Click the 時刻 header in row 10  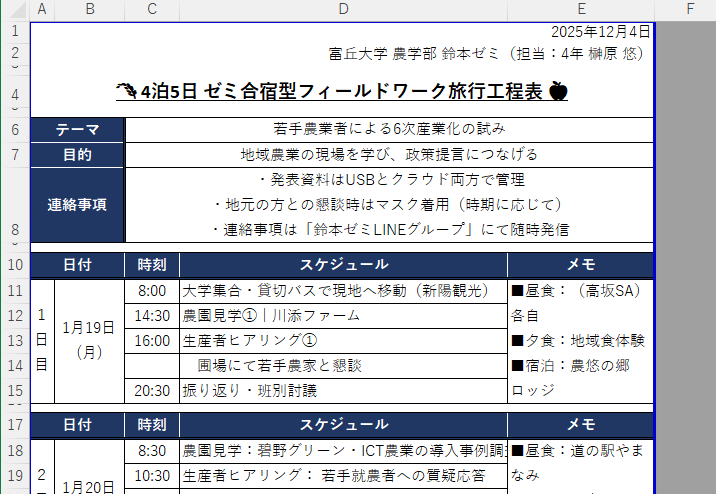click(152, 265)
